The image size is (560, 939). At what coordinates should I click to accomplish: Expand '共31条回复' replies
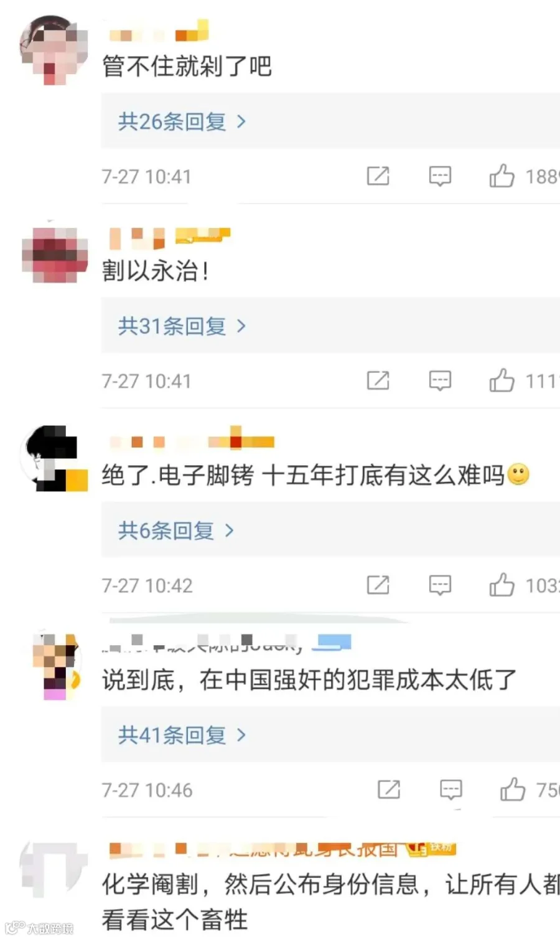click(x=182, y=326)
